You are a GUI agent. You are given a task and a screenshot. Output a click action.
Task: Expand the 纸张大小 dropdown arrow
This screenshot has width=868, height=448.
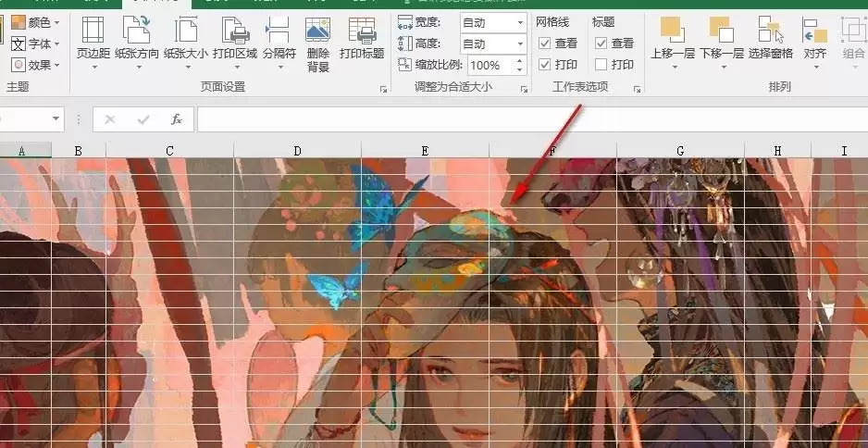coord(187,68)
